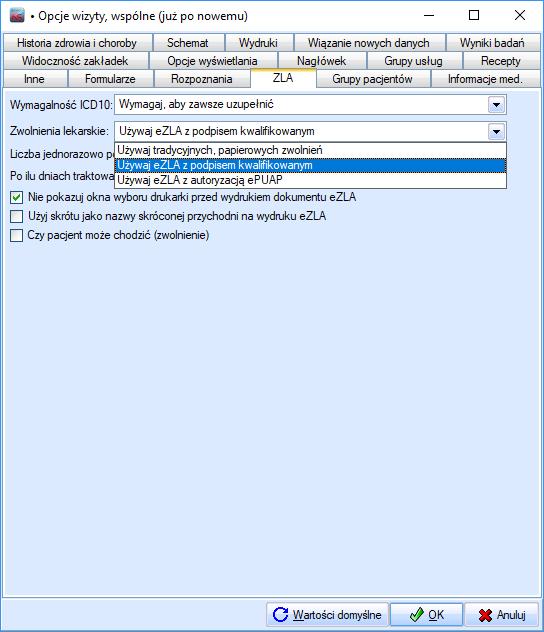
Task: Open the Recepty tab
Action: click(501, 61)
